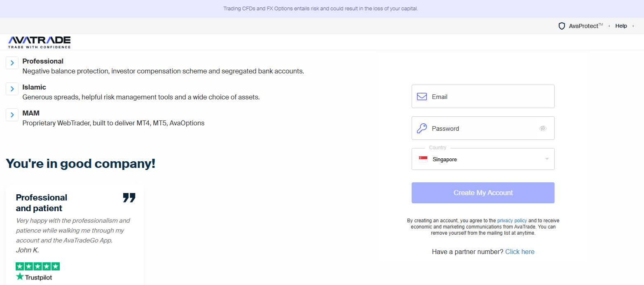Select the Singapore country value

point(445,159)
